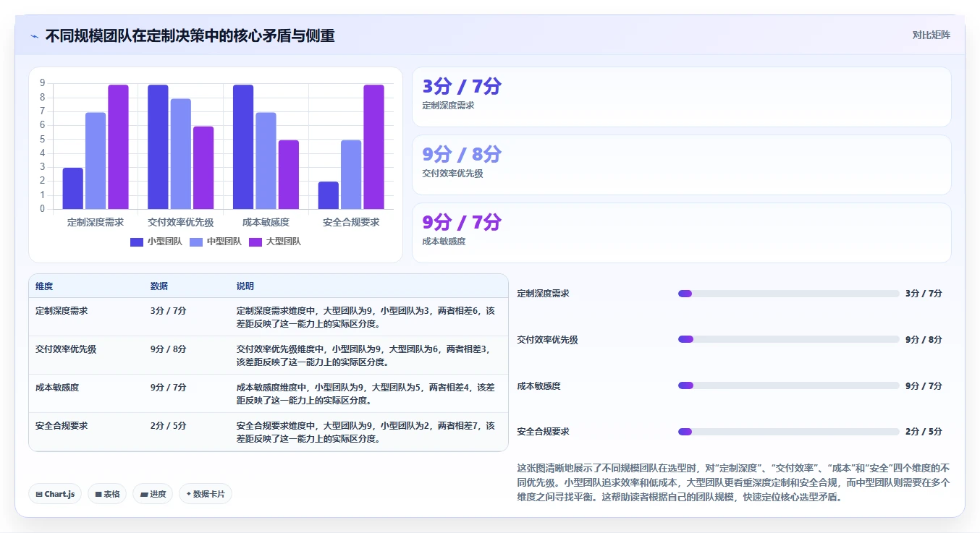Screen dimensions: 980x533
Task: Click the 中型团队 legend color swatch
Action: pyautogui.click(x=196, y=242)
